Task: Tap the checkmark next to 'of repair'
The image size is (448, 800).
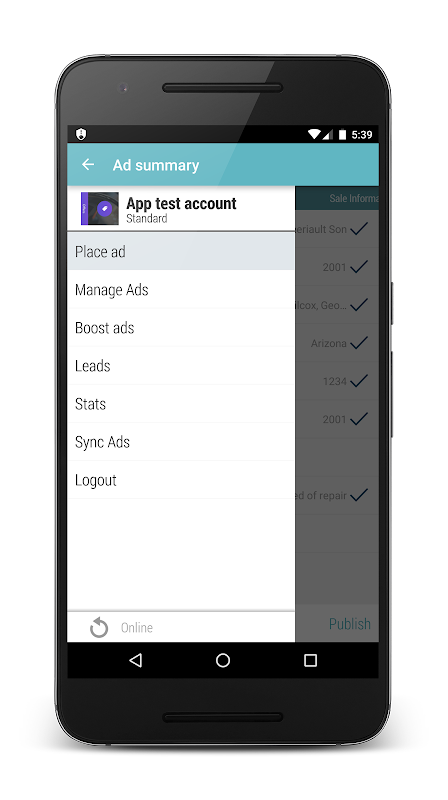Action: pyautogui.click(x=359, y=495)
